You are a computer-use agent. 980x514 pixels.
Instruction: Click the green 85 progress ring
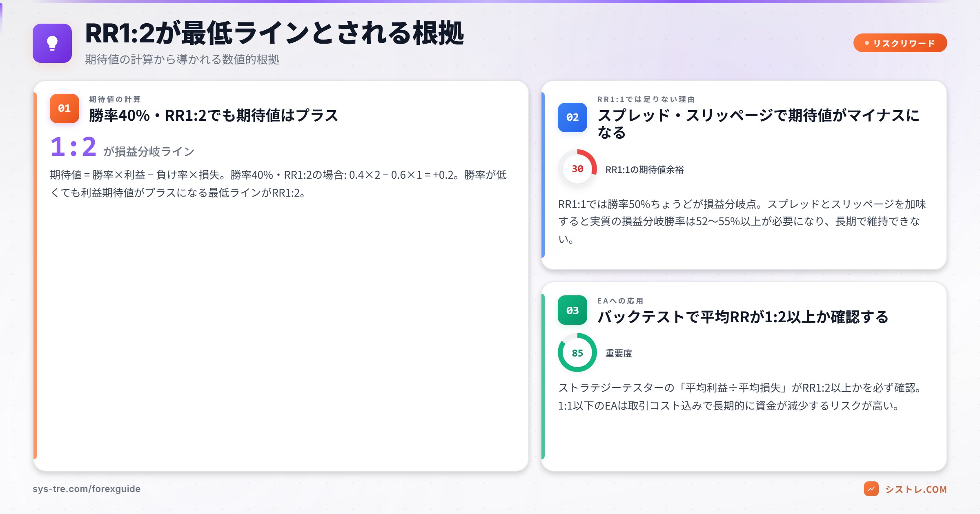tap(577, 352)
